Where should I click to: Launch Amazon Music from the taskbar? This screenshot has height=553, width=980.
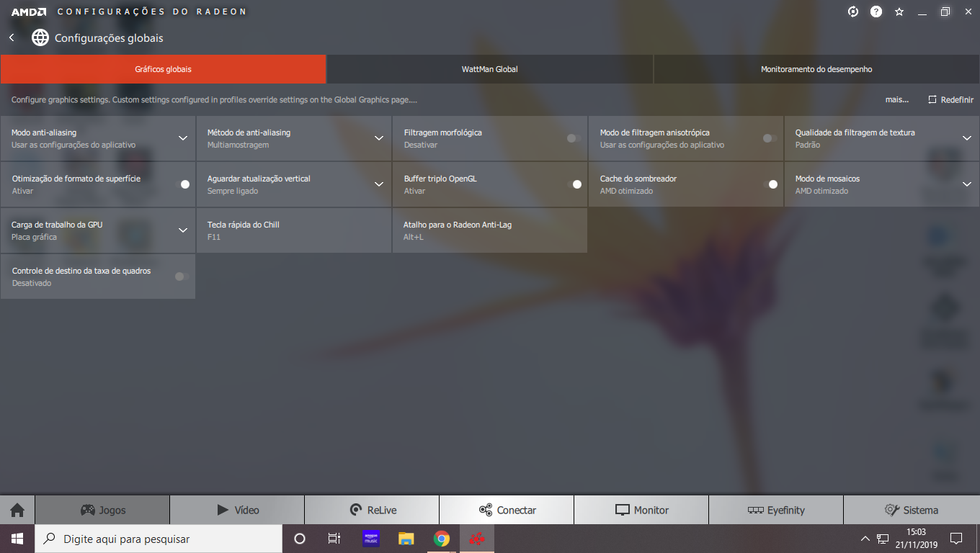tap(370, 539)
